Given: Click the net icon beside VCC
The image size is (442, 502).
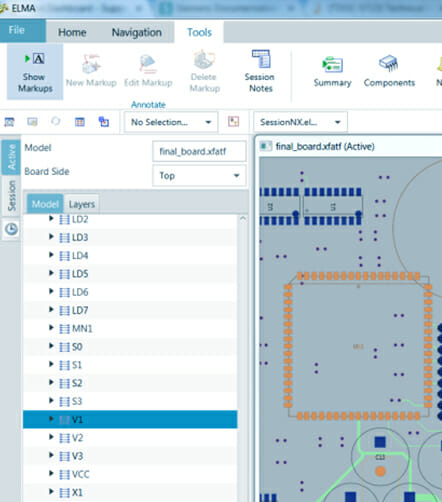Looking at the screenshot, I should [64, 475].
